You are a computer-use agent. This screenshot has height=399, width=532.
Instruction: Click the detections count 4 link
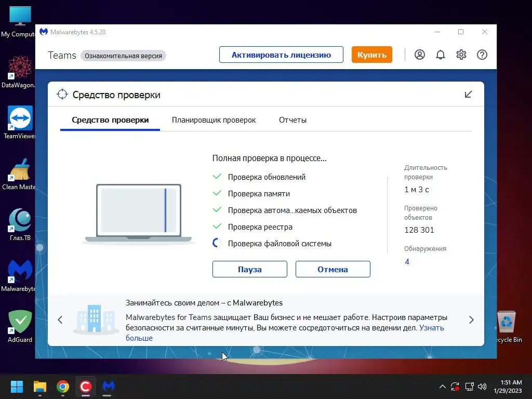(407, 262)
